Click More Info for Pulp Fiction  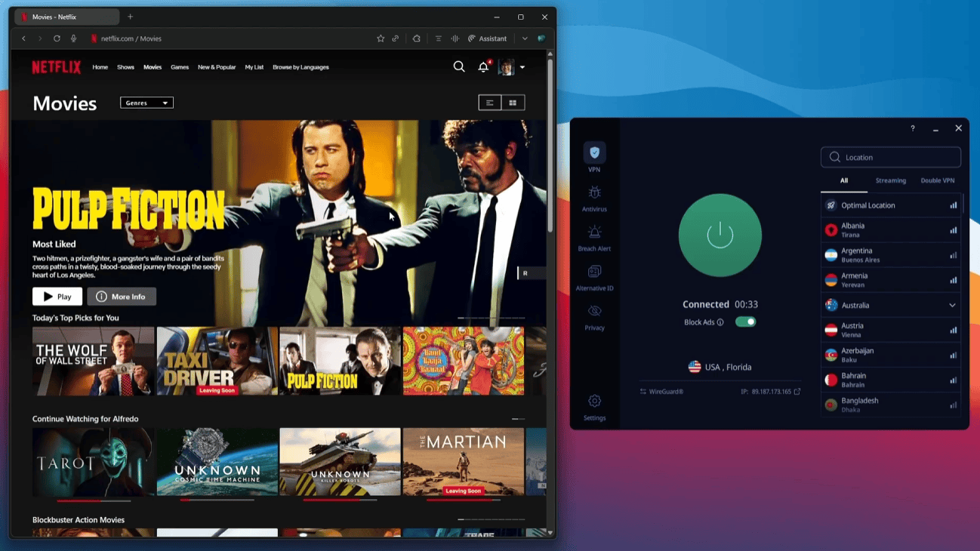122,297
